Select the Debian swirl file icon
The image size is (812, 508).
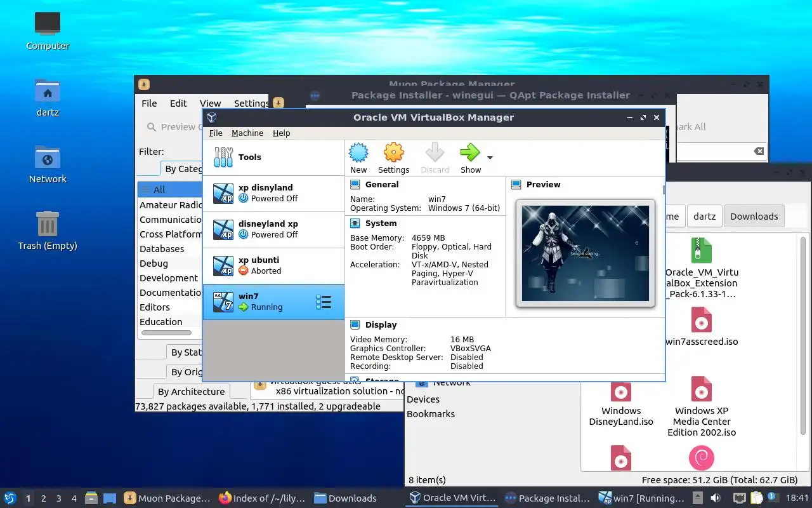click(702, 458)
